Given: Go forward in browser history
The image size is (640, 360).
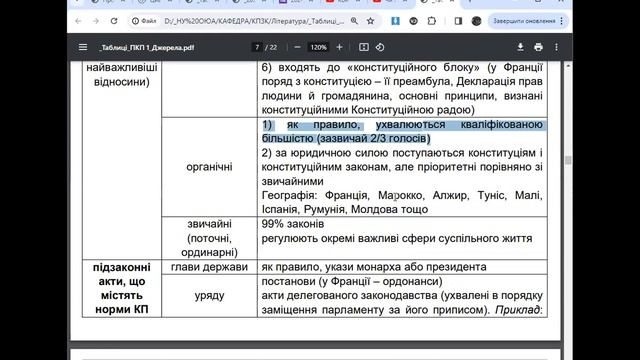Looking at the screenshot, I should [x=96, y=21].
